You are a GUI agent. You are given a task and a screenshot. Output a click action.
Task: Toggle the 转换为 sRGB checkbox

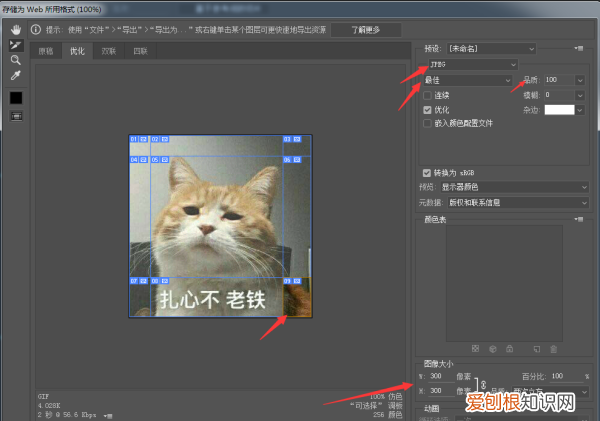[x=429, y=171]
